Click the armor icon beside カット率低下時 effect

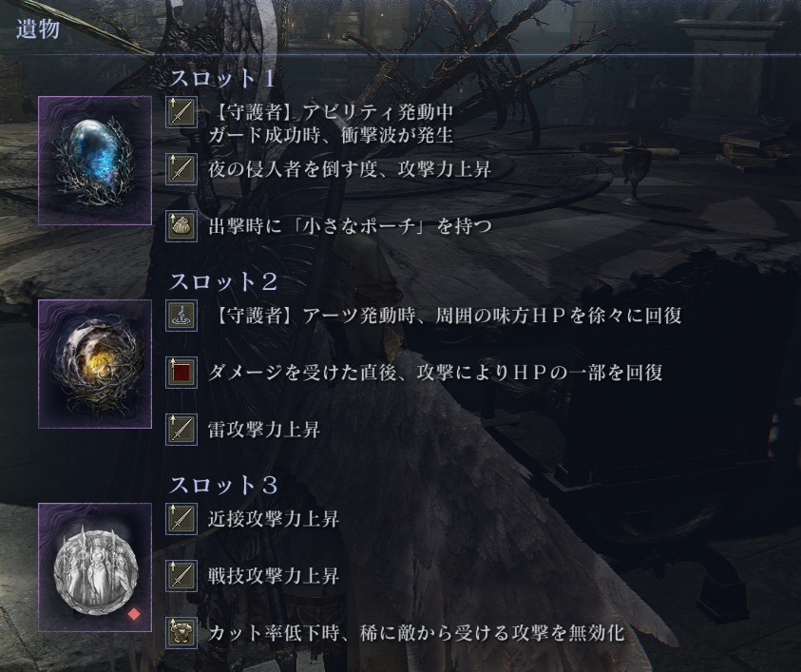tap(181, 633)
